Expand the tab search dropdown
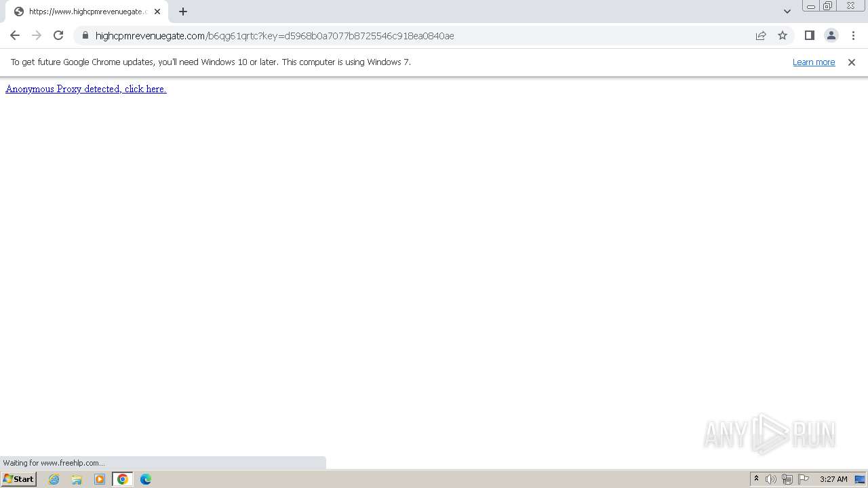The image size is (868, 488). tap(787, 12)
